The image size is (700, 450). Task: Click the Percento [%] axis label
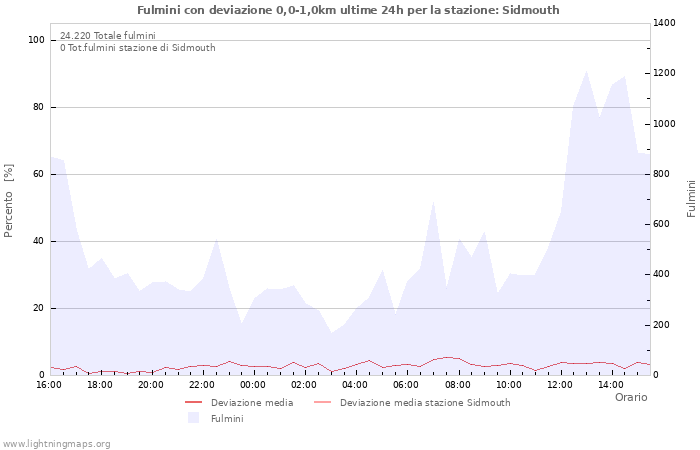[9, 200]
